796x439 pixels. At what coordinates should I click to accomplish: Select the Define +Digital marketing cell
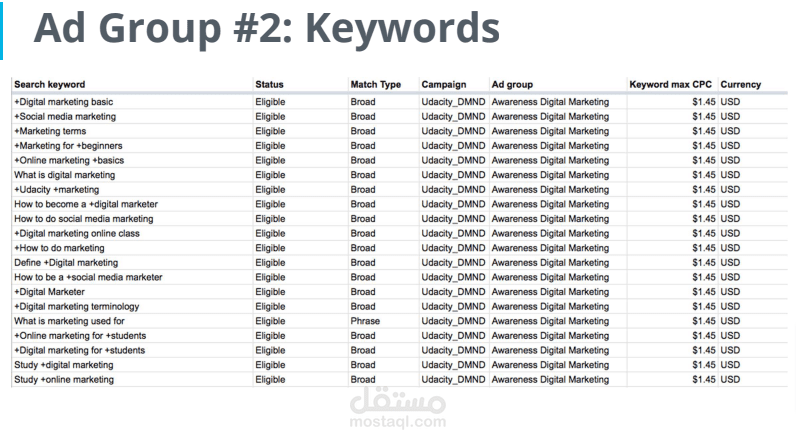point(66,262)
